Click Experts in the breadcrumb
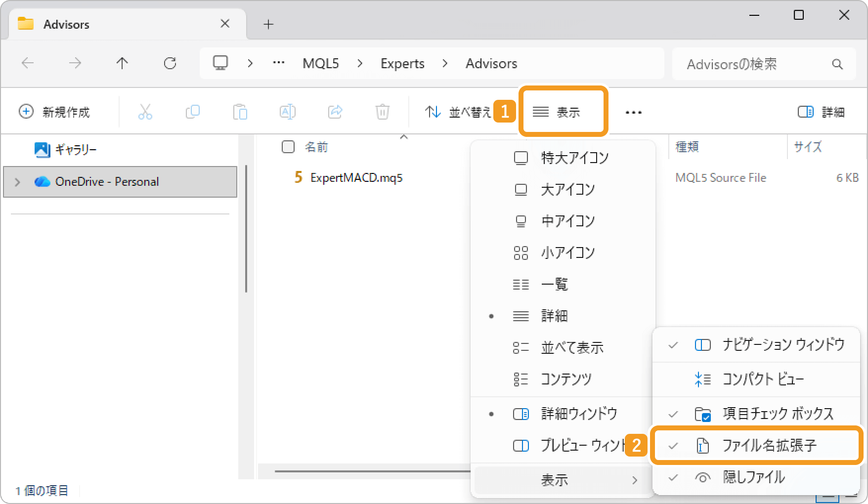This screenshot has height=504, width=868. tap(402, 64)
